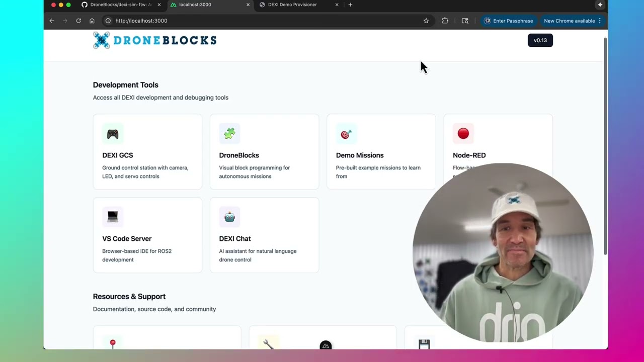This screenshot has height=362, width=644.
Task: Click "Documentation, source code, and community" text
Action: [154, 309]
